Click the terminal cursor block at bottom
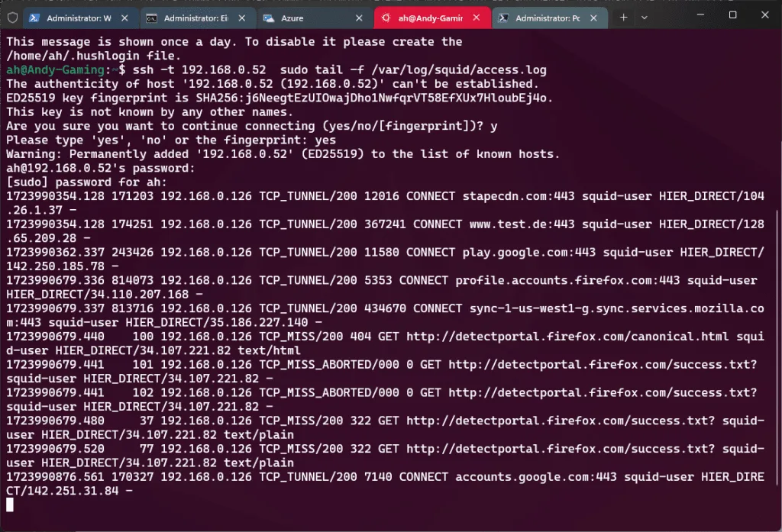Viewport: 782px width, 532px height. [10, 505]
